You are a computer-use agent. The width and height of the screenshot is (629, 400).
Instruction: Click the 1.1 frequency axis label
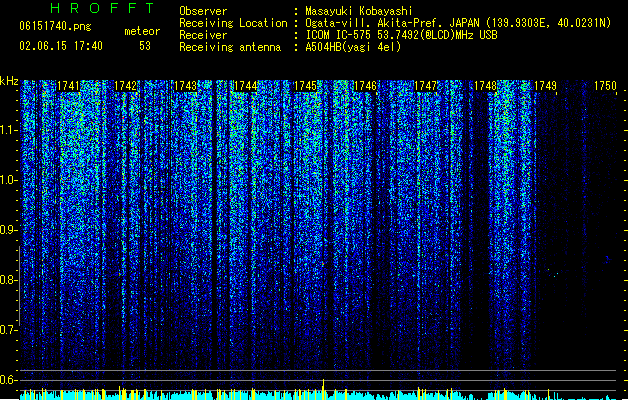point(9,130)
